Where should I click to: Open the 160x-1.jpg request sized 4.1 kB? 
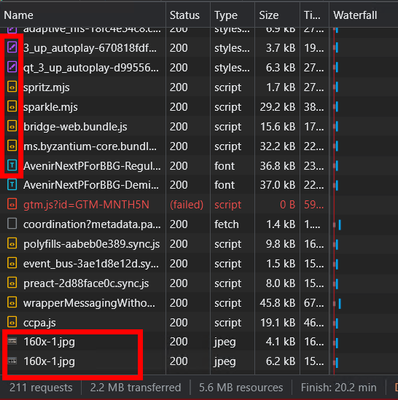(49, 342)
